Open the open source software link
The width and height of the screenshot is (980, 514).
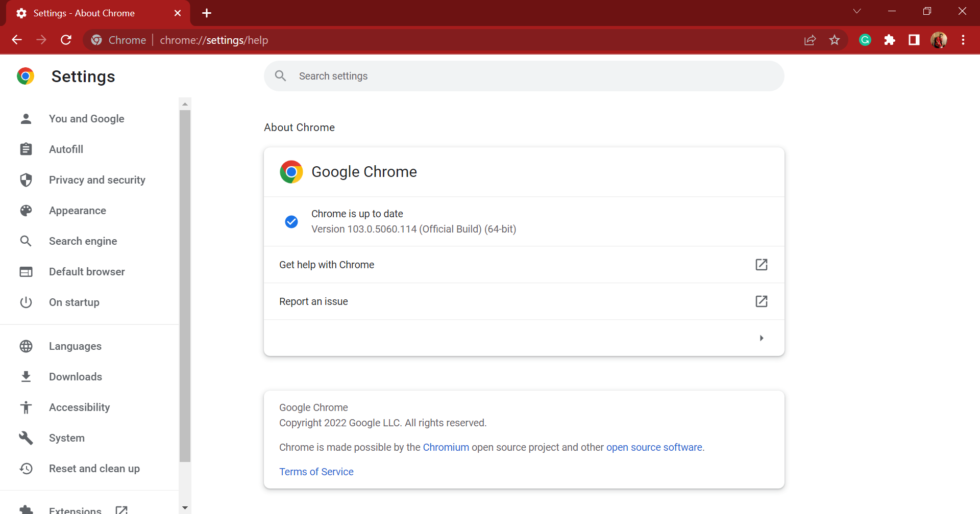[654, 447]
